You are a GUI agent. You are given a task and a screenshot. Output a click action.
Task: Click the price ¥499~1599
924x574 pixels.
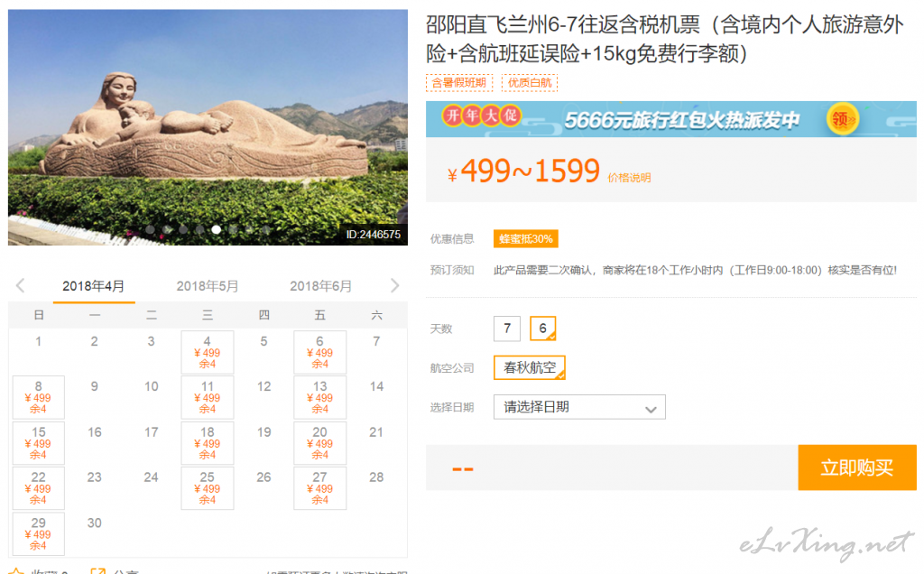click(x=524, y=171)
